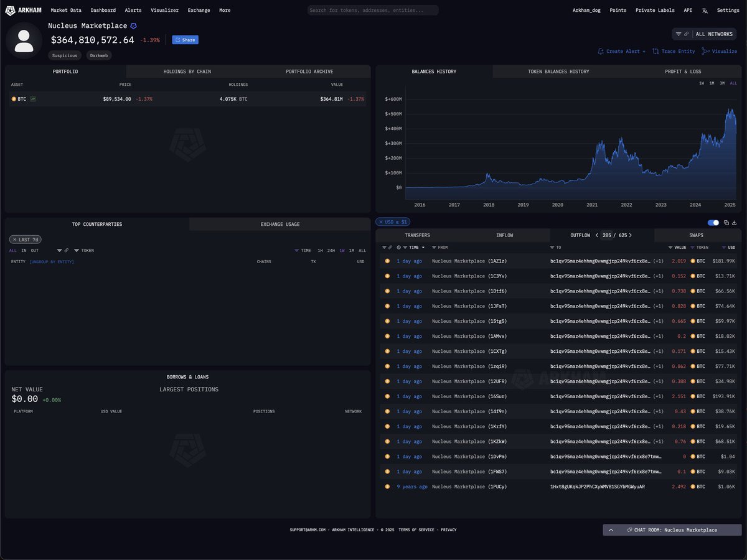Open the ALL NETWORKS dropdown
Viewport: 747px width, 560px height.
click(714, 34)
